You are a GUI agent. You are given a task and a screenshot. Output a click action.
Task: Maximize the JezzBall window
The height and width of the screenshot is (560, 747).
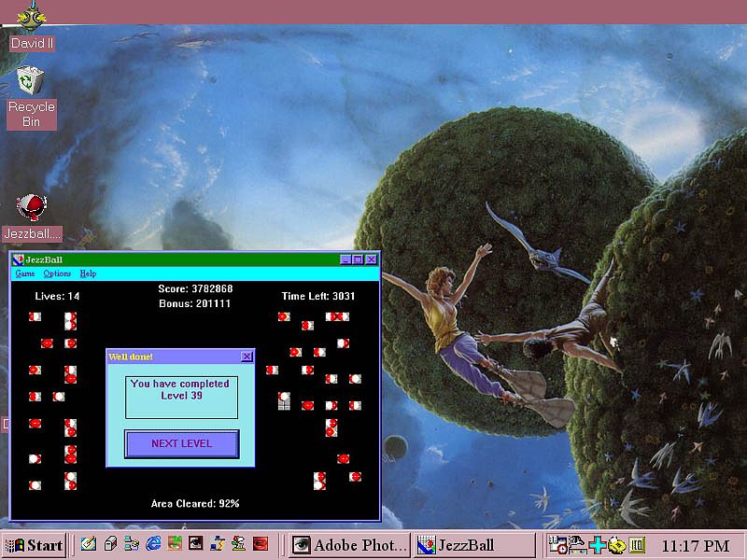pyautogui.click(x=358, y=259)
